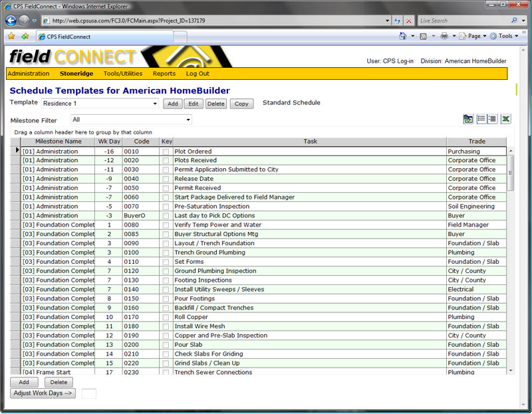Toggle Key checkbox for Permit Received row
Image resolution: width=532 pixels, height=414 pixels.
[166, 188]
